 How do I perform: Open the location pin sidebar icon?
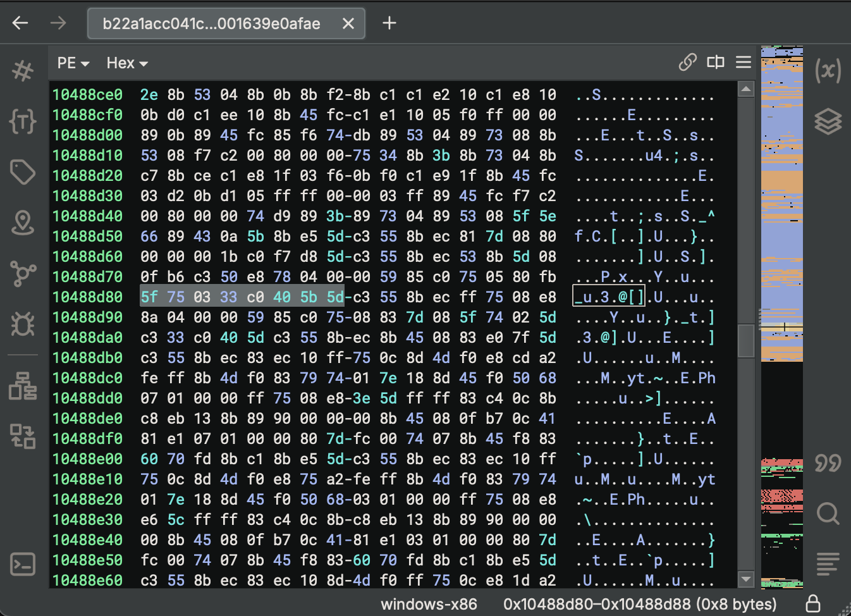click(x=23, y=223)
